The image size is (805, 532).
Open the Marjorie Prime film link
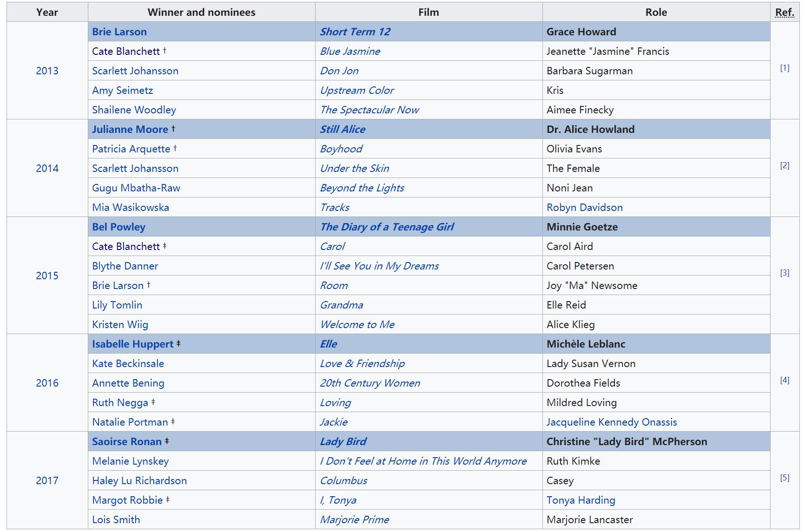(355, 519)
